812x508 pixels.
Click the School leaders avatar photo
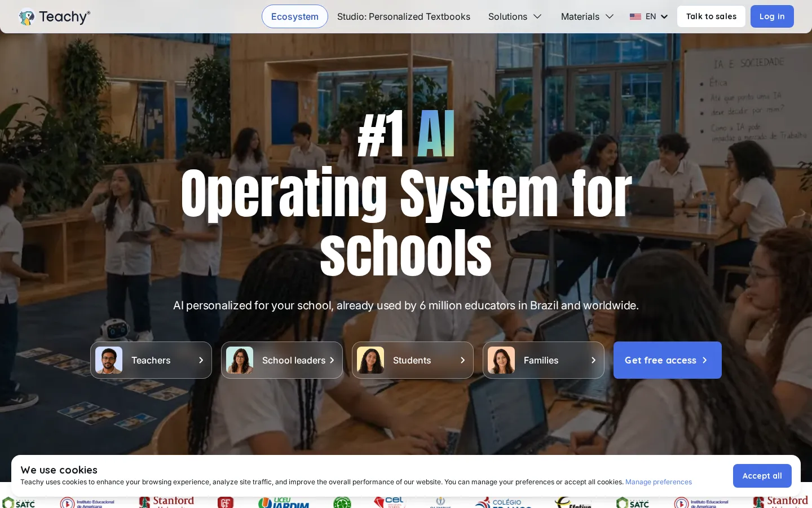[240, 360]
